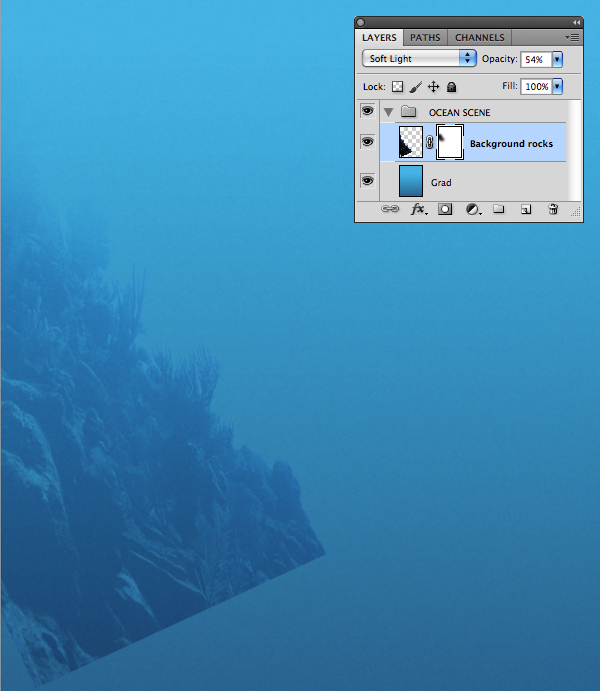The width and height of the screenshot is (600, 691).
Task: Click the Fill 100% field
Action: pos(536,86)
